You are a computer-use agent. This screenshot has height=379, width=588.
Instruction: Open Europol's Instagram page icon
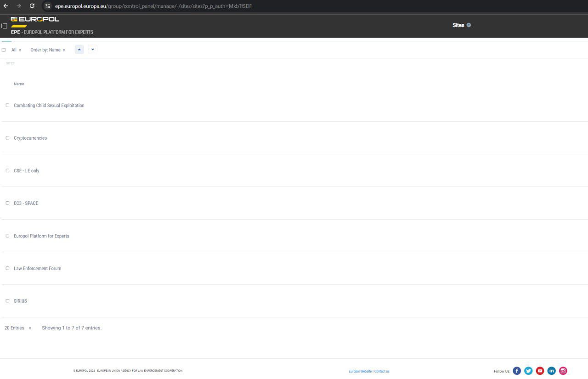(x=563, y=371)
